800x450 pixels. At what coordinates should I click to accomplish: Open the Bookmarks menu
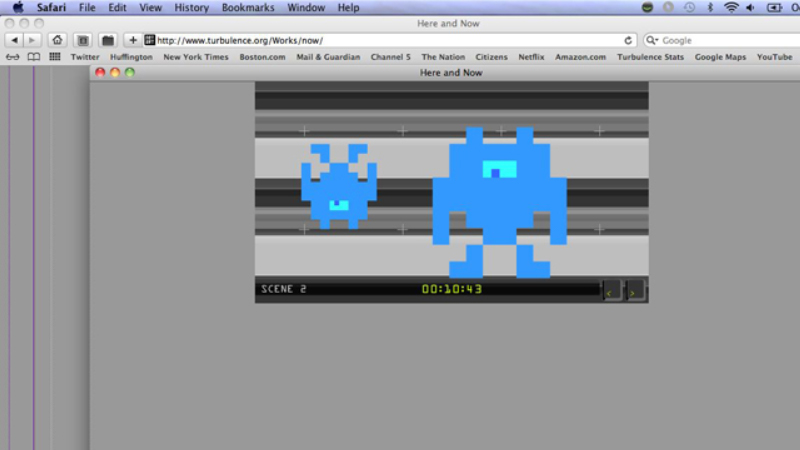click(248, 8)
